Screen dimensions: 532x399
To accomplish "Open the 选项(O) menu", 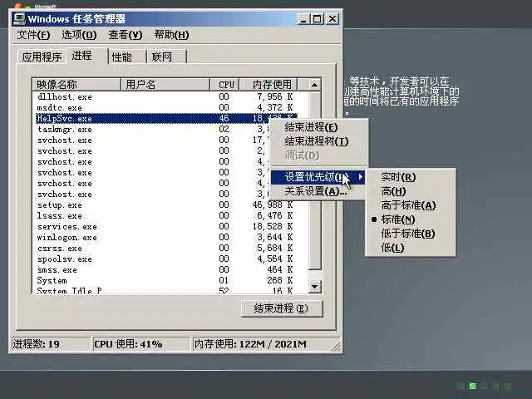I will click(79, 35).
